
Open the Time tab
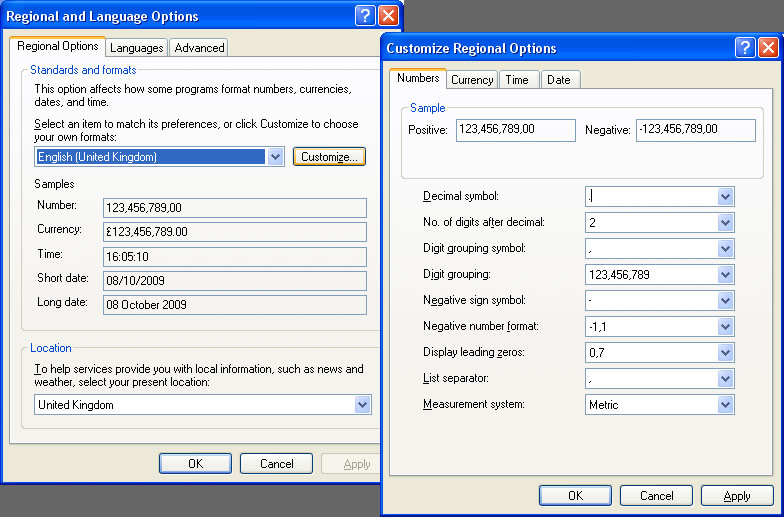517,80
